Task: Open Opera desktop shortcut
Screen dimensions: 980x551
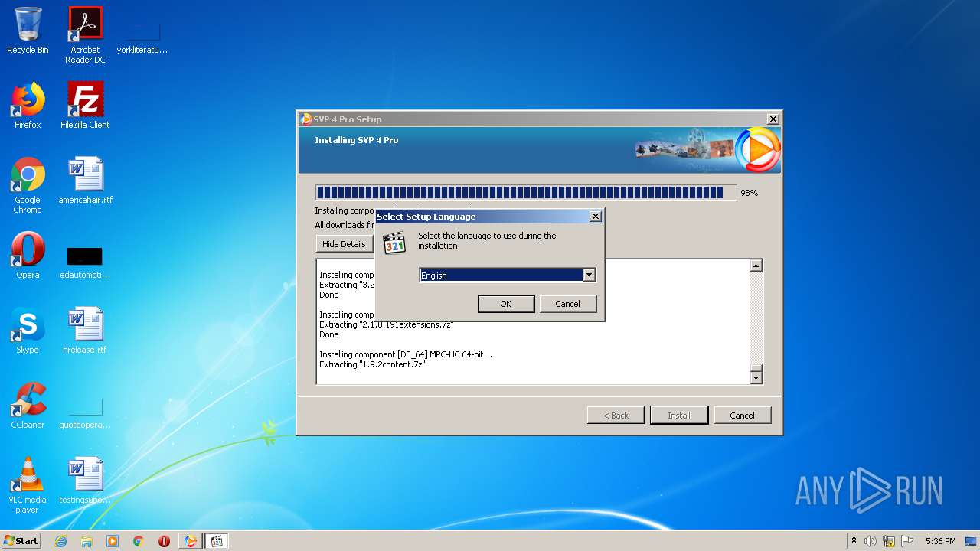Action: (x=28, y=256)
